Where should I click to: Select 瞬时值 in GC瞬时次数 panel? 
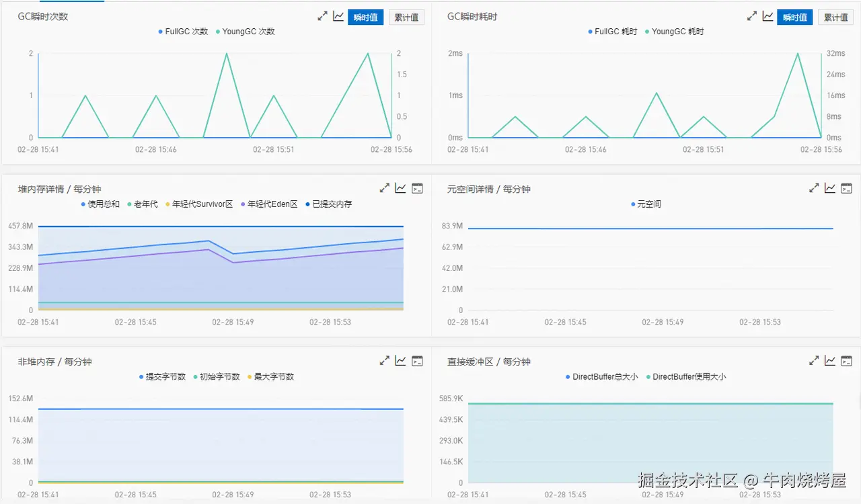click(x=365, y=17)
